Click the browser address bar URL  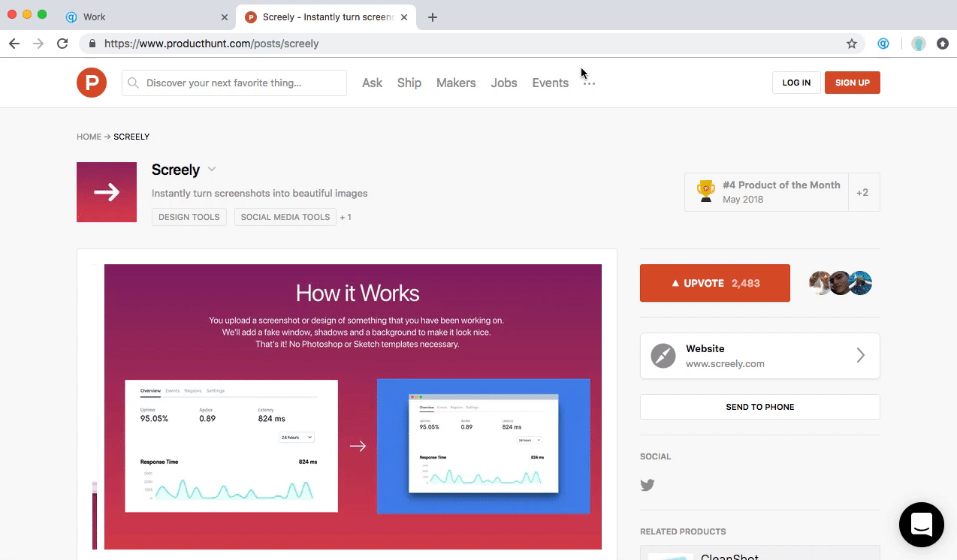coord(212,44)
